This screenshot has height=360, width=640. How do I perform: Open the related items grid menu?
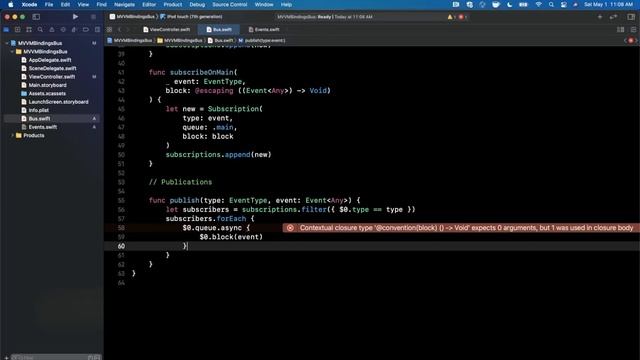click(109, 29)
